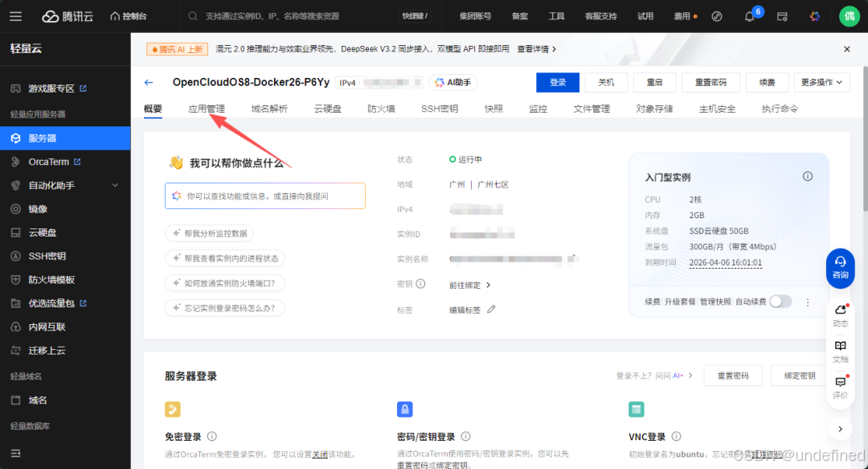Open the 控制台 console home
Image resolution: width=868 pixels, height=469 pixels.
click(x=129, y=16)
